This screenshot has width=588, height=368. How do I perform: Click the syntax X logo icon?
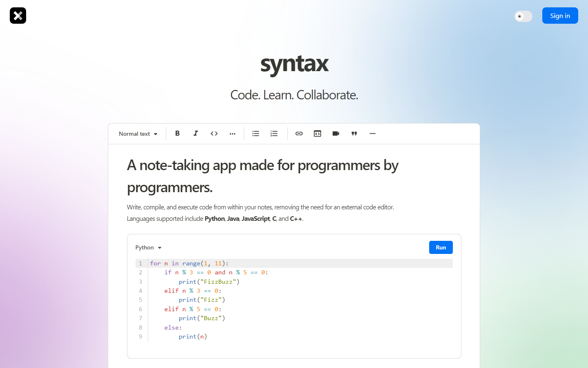18,16
